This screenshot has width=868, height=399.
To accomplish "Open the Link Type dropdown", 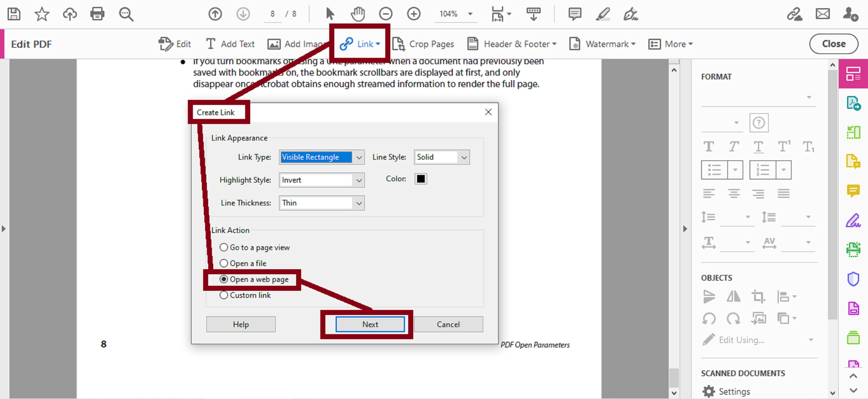I will tap(359, 157).
